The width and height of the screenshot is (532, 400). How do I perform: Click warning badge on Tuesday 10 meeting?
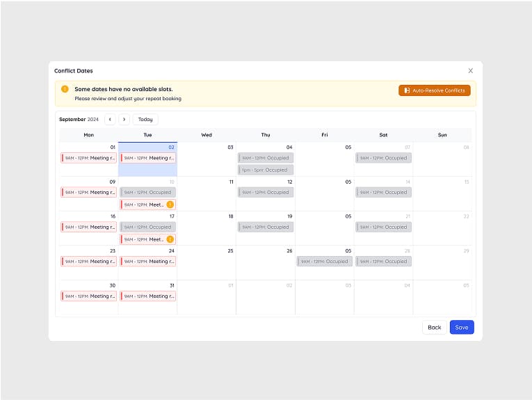pos(170,205)
